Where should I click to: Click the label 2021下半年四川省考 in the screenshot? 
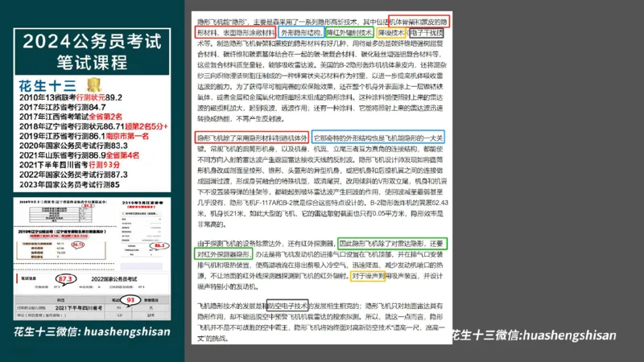point(78,308)
